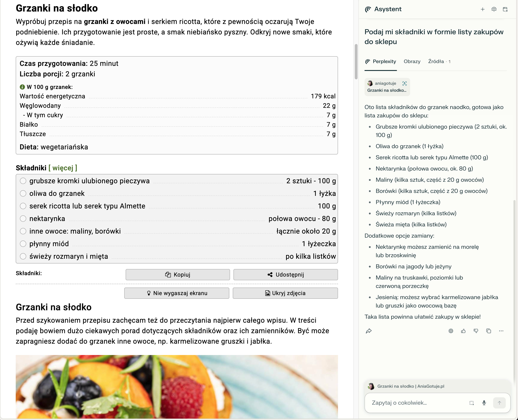This screenshot has width=518, height=420.
Task: Click the voice mode icon in Asystent header
Action: (x=494, y=9)
